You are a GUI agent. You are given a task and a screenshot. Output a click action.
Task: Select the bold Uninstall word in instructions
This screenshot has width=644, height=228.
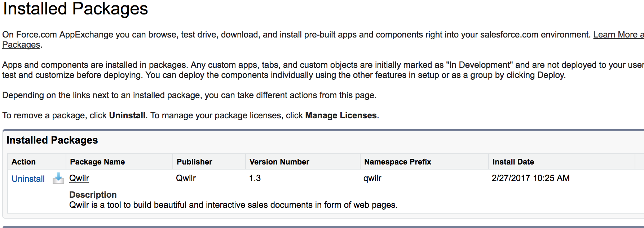pos(127,115)
